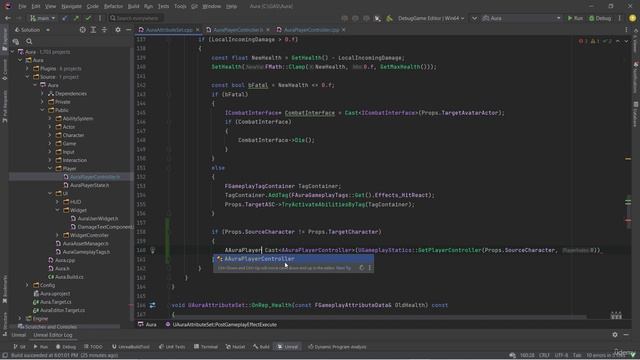Open the File menu
Image resolution: width=640 pixels, height=360 pixels.
click(22, 6)
